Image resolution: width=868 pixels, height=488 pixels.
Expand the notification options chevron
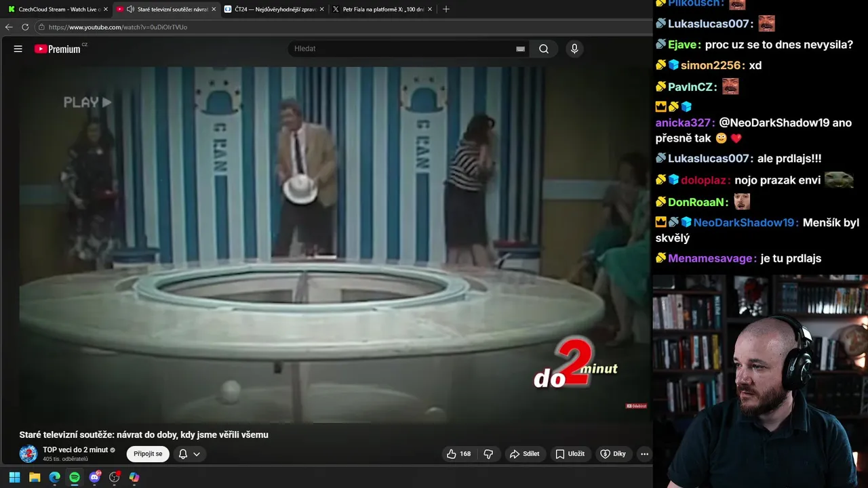click(x=197, y=454)
